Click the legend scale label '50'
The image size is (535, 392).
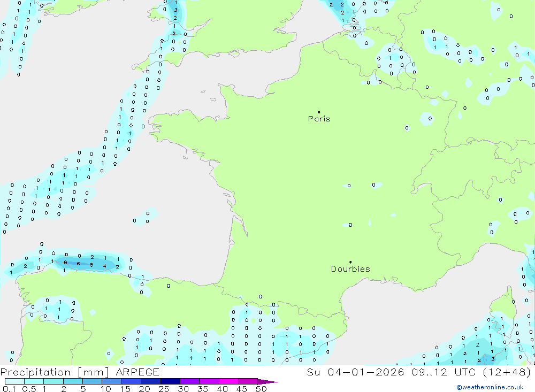pyautogui.click(x=262, y=389)
